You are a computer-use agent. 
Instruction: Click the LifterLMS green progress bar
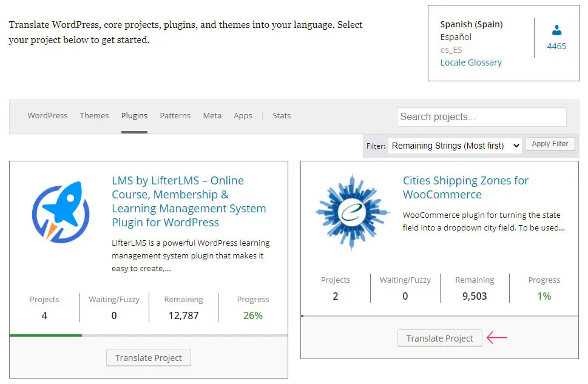point(46,335)
